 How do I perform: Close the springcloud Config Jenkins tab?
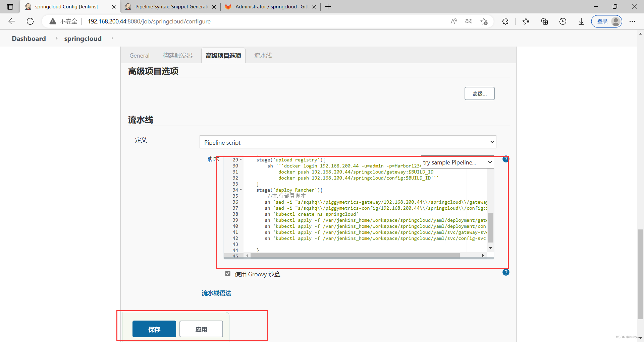pyautogui.click(x=114, y=7)
